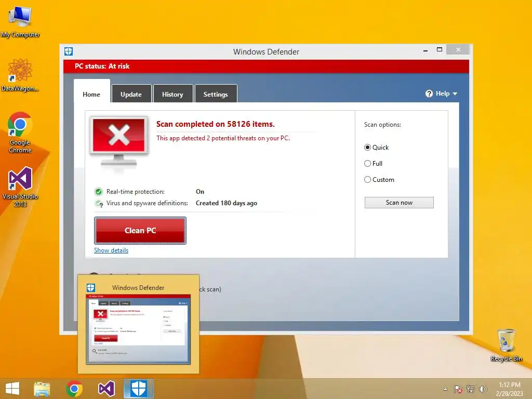Open the My Computer desktop icon
532x399 pixels.
(20, 22)
